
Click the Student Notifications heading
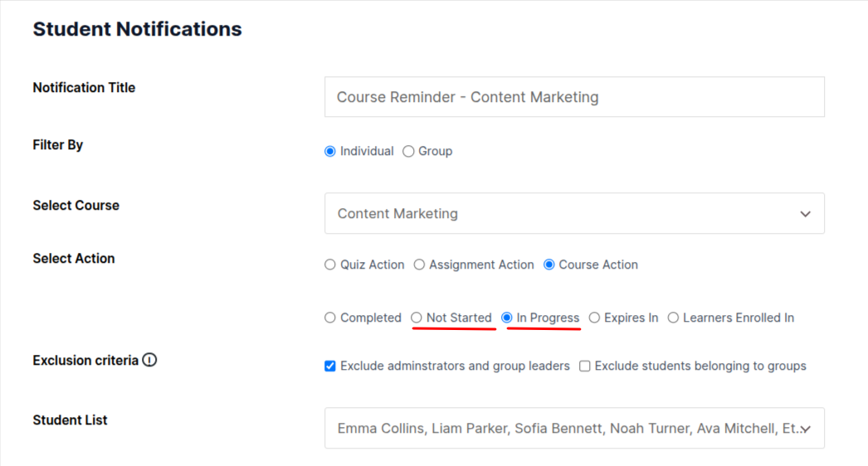(x=137, y=29)
